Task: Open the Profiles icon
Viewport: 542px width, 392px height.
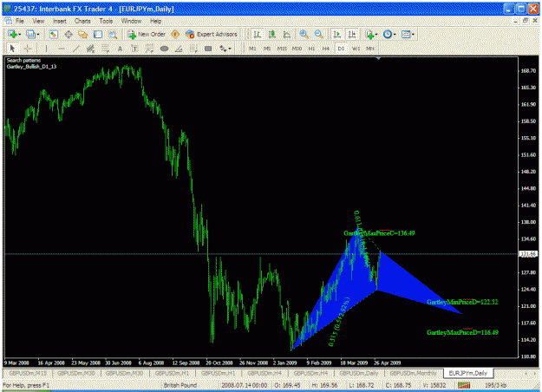Action: coord(31,34)
